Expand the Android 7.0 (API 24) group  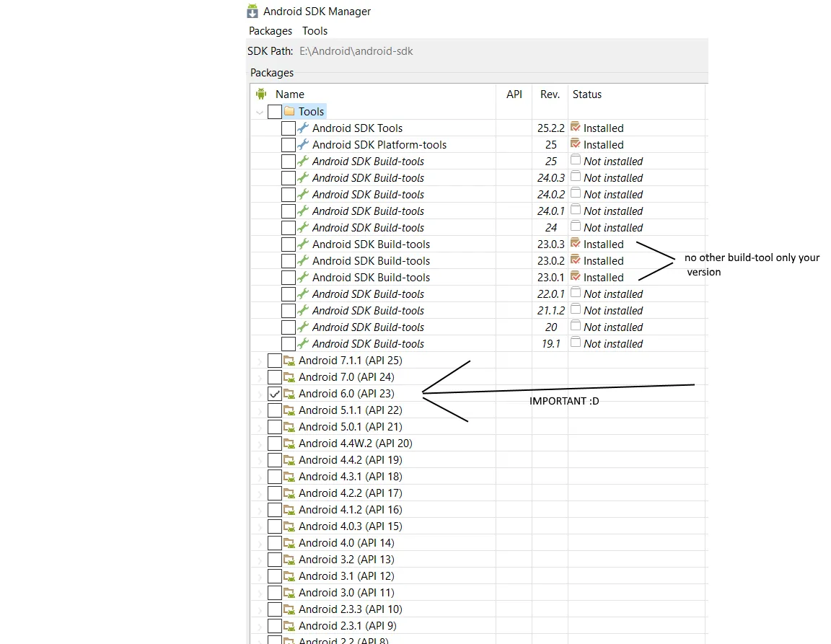(259, 377)
